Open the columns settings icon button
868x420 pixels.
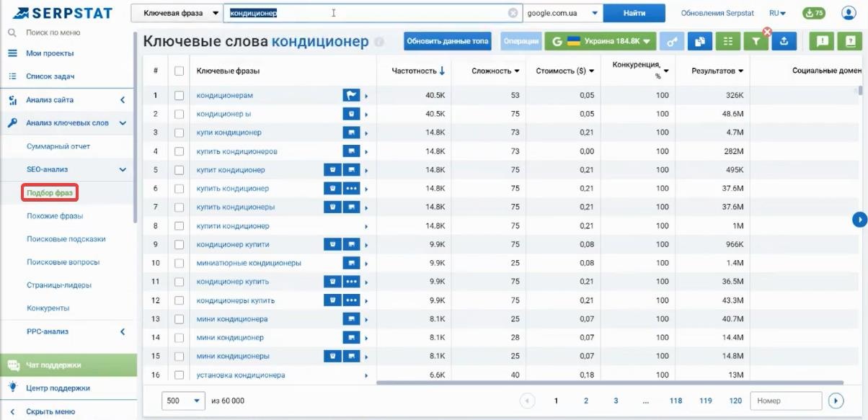pos(727,41)
